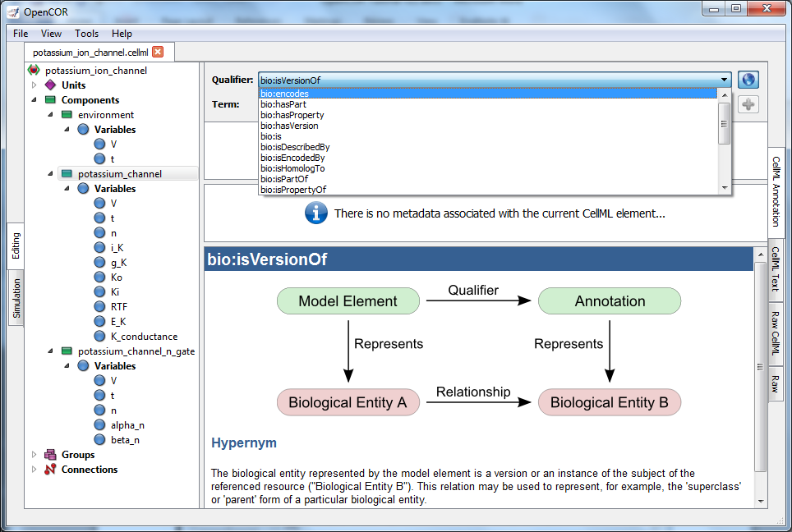This screenshot has width=792, height=532.
Task: Choose bio:isPartOf in the qualifier list
Action: [487, 178]
